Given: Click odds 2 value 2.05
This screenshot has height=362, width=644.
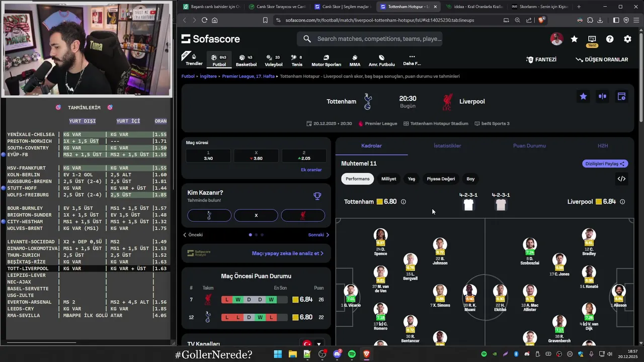Looking at the screenshot, I should [304, 156].
